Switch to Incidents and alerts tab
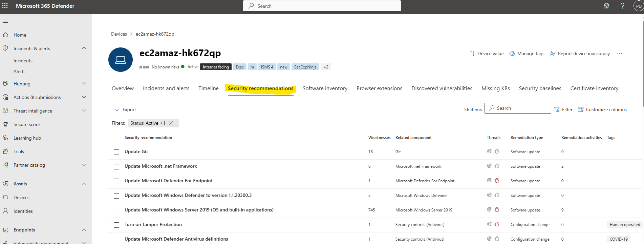The width and height of the screenshot is (644, 244). point(166,88)
